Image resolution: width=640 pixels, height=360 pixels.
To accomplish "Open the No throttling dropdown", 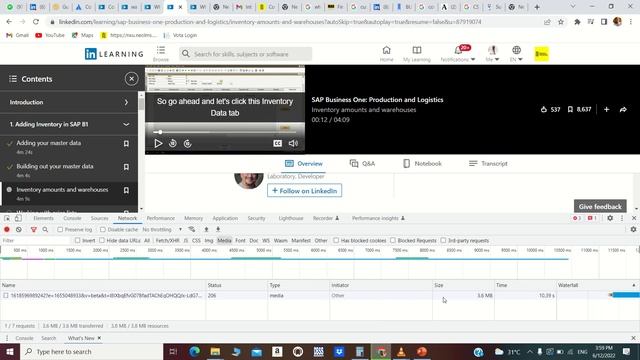I will click(162, 230).
